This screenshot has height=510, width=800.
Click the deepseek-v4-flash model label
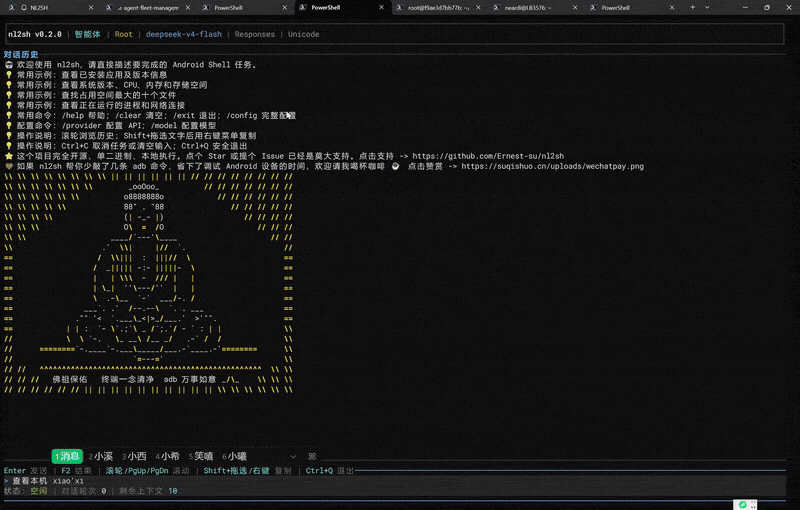pyautogui.click(x=184, y=34)
